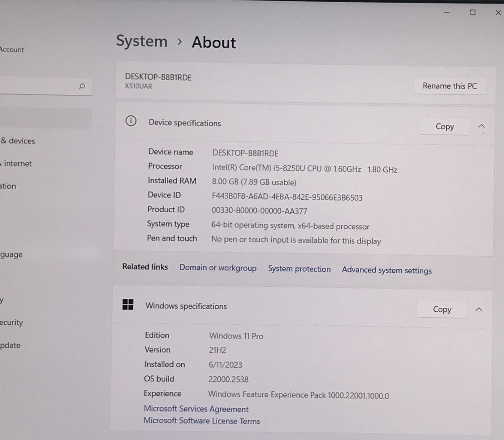Close the Settings window
This screenshot has height=440, width=504.
[x=498, y=13]
